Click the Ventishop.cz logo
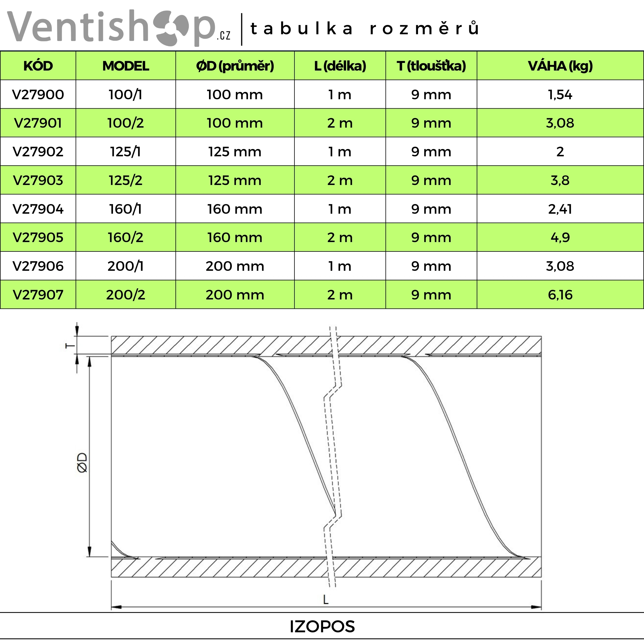The image size is (644, 644). pos(119,28)
